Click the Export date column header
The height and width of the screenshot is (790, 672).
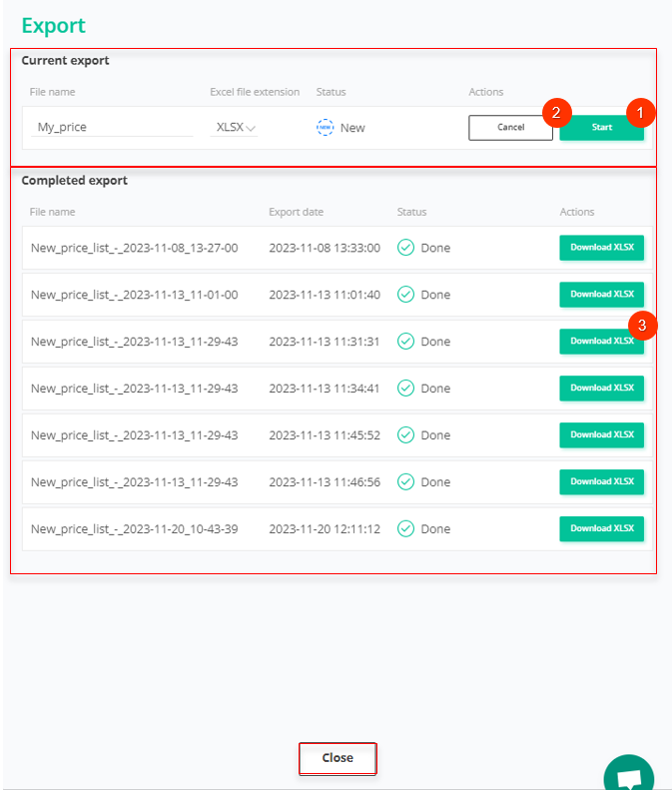[297, 212]
